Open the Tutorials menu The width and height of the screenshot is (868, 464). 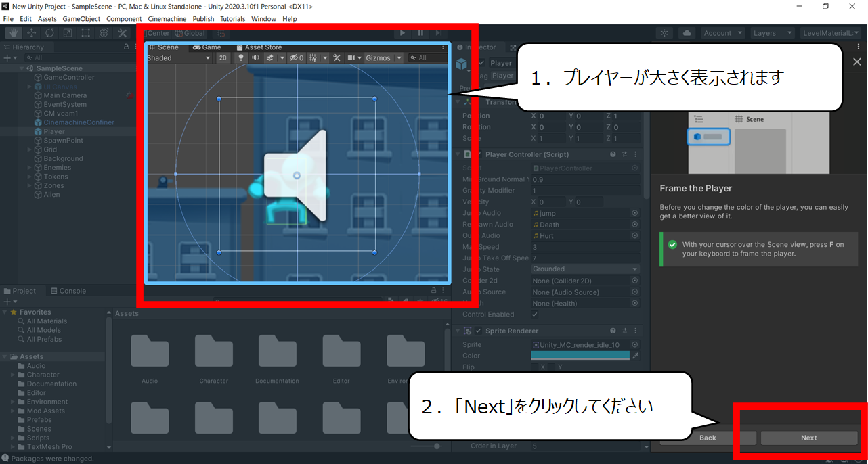tap(233, 19)
